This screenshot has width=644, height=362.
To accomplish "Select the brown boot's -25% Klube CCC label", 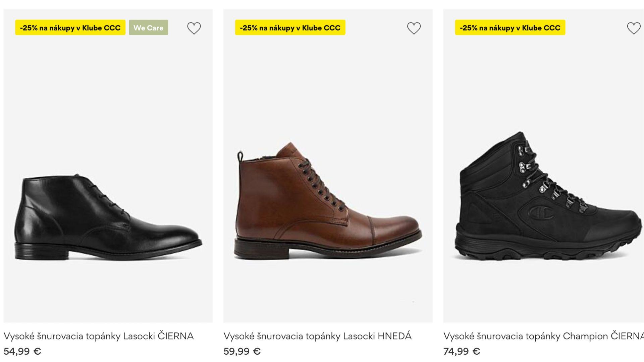I will [x=290, y=28].
